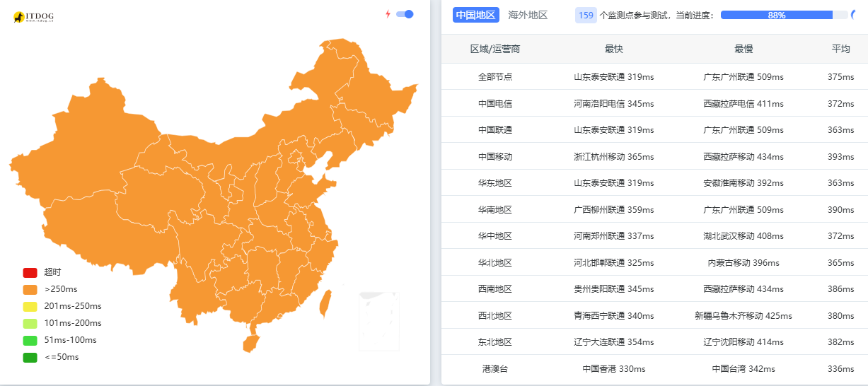This screenshot has height=386, width=868.
Task: Sort by the 最快 column header
Action: point(614,49)
